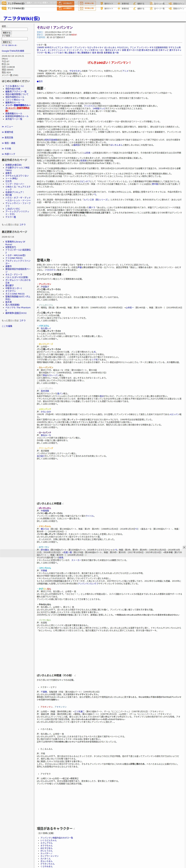Expand the ≫ 外部リンク section
Image resolution: width=186 pixels, height=868 pixels.
pos(8,154)
